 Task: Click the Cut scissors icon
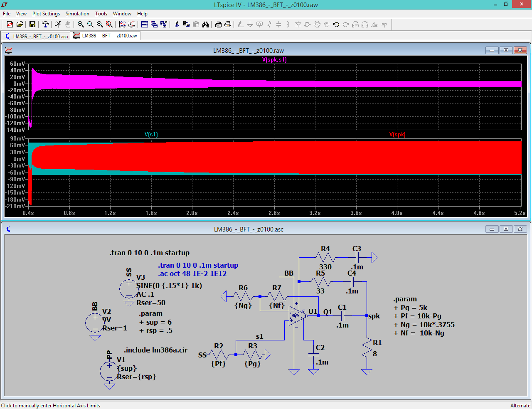pyautogui.click(x=177, y=25)
